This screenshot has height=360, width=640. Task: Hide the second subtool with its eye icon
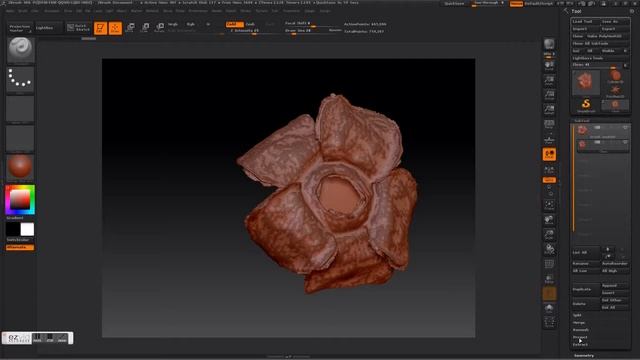click(x=624, y=142)
